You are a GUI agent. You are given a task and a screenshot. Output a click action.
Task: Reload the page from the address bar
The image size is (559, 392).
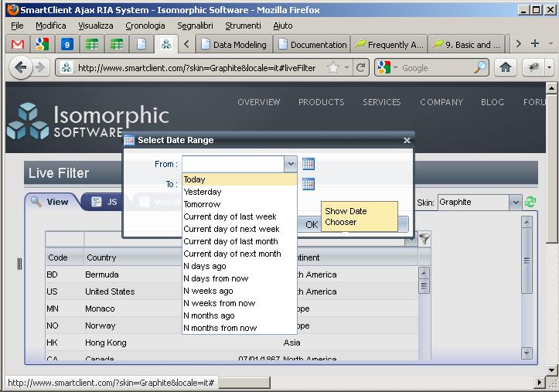[x=360, y=68]
